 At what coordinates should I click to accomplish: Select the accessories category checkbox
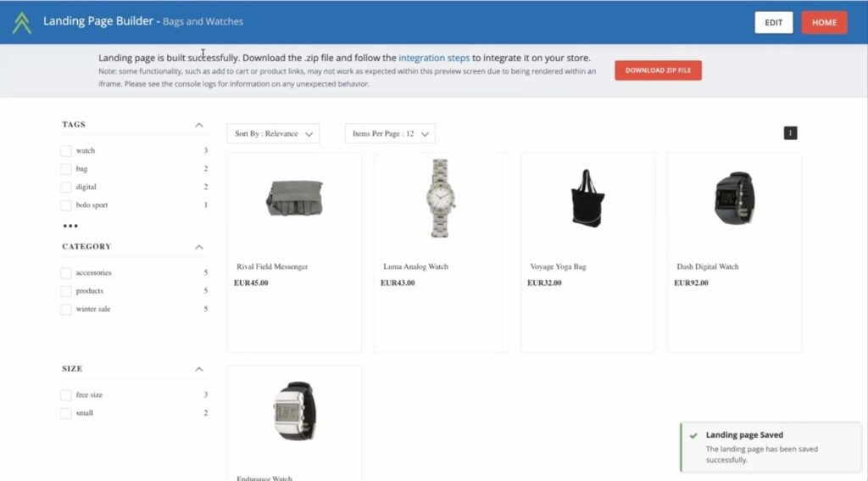point(66,272)
